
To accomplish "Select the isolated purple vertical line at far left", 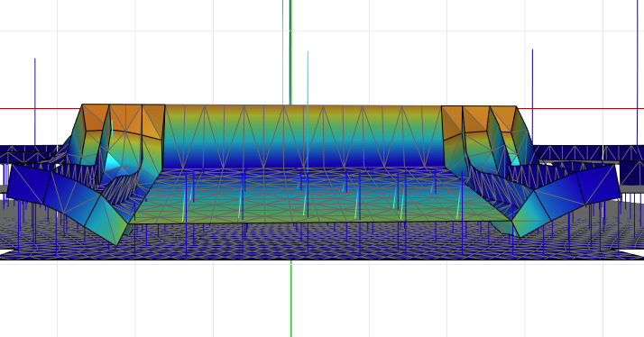I will [x=35, y=102].
